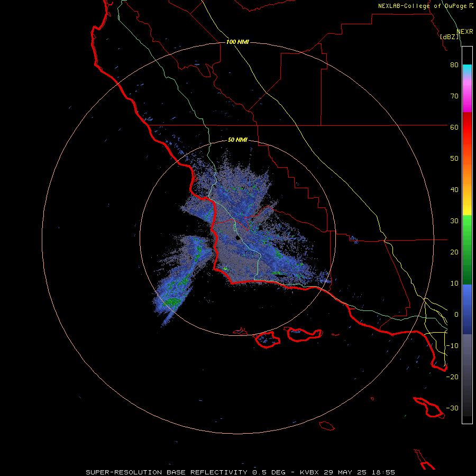Select the 80 value on dBZ scale
Screen dimensions: 476x476
454,65
